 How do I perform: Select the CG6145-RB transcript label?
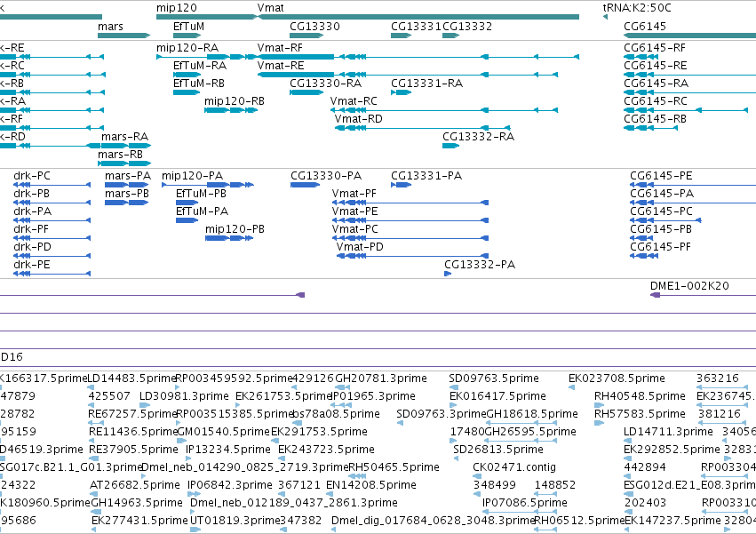[x=656, y=119]
